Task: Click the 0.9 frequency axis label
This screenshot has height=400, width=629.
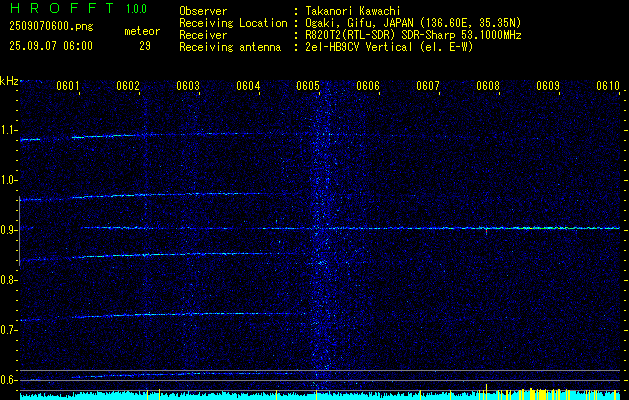Action: click(8, 230)
